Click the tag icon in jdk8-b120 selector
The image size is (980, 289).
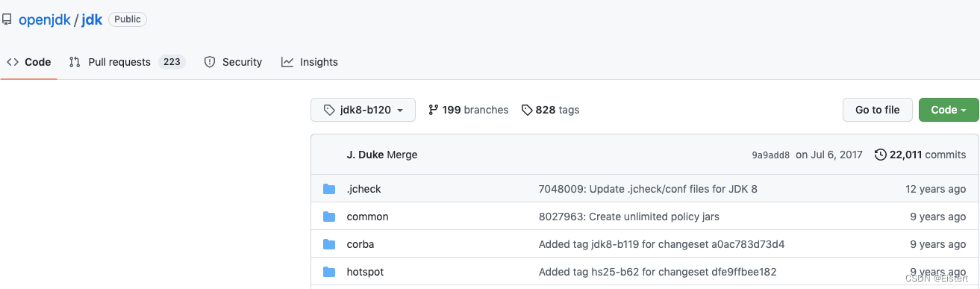329,110
